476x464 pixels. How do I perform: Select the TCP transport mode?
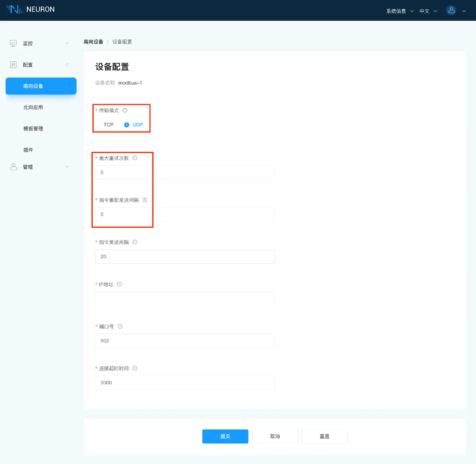coord(98,125)
